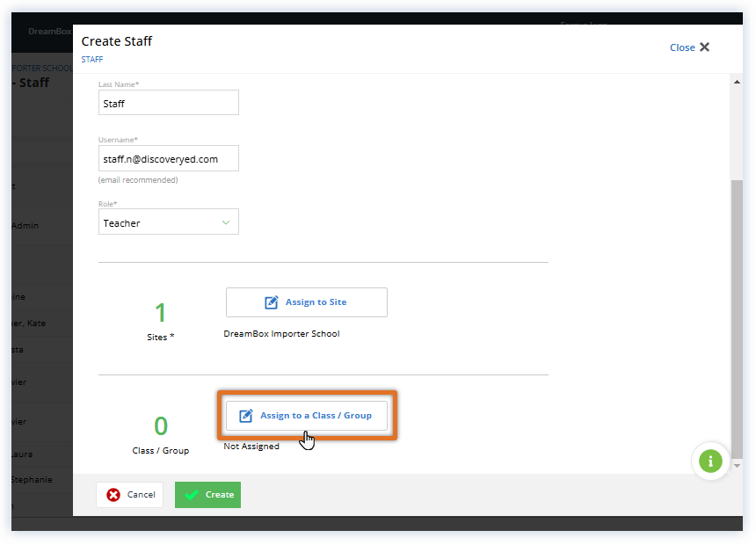Image resolution: width=756 pixels, height=545 pixels.
Task: Click the Role dropdown chevron arrow
Action: (x=226, y=222)
